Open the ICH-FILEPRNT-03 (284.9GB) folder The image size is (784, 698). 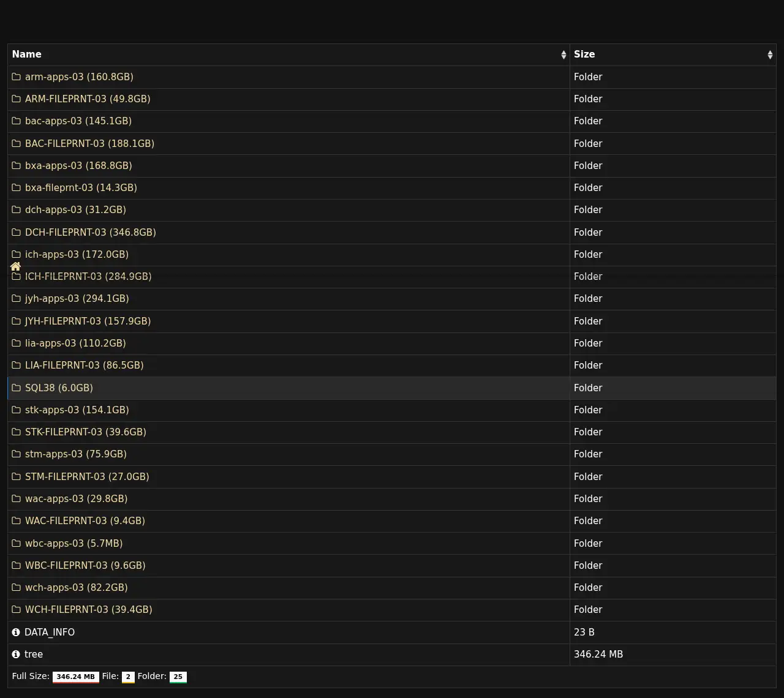point(88,276)
